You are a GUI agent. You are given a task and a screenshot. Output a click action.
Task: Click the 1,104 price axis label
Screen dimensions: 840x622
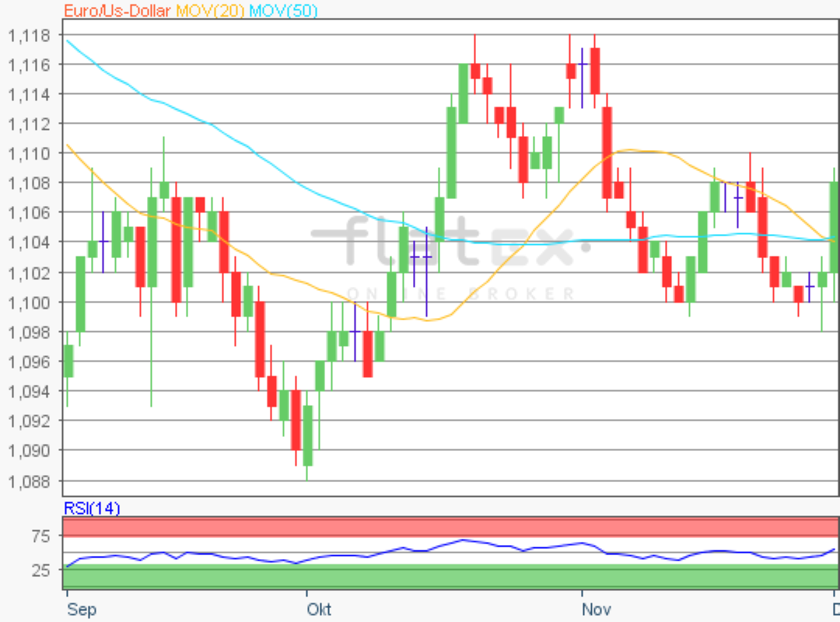tap(30, 243)
